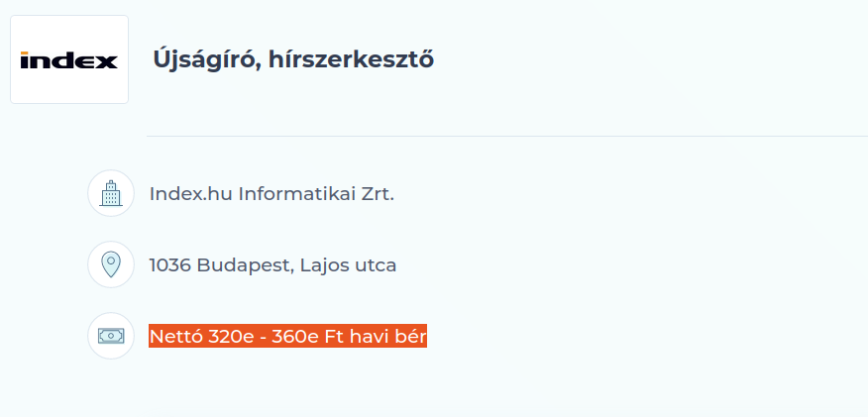Click the Index company logo
This screenshot has height=417, width=868.
(69, 59)
